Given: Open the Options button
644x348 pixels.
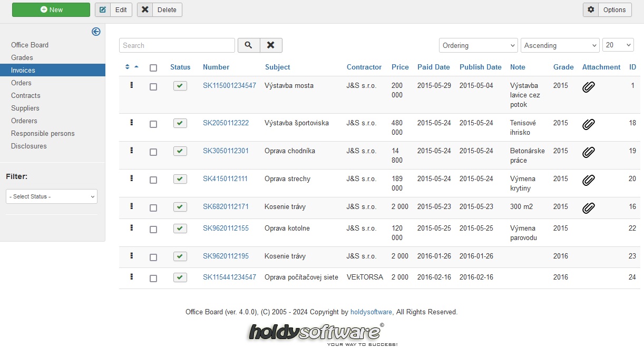Looking at the screenshot, I should pos(607,9).
